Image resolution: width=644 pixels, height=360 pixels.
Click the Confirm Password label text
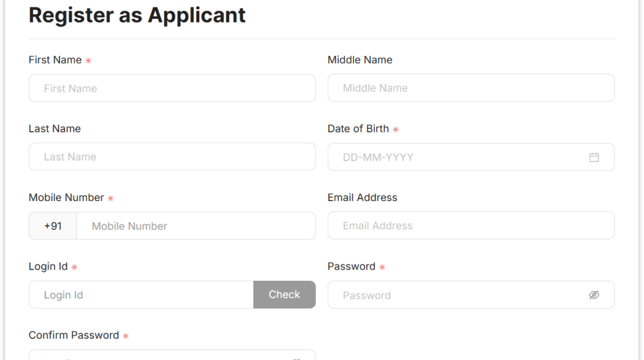pos(74,335)
